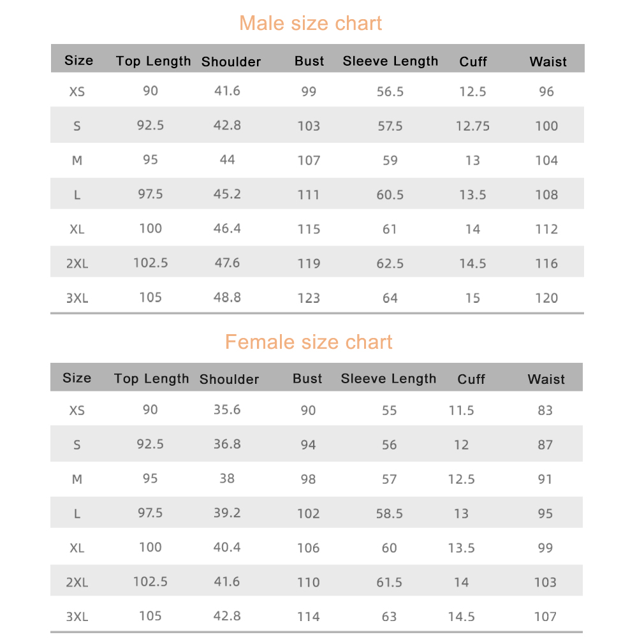Viewport: 644px width, 644px height.
Task: Click the male 3XL size row label
Action: pyautogui.click(x=77, y=298)
